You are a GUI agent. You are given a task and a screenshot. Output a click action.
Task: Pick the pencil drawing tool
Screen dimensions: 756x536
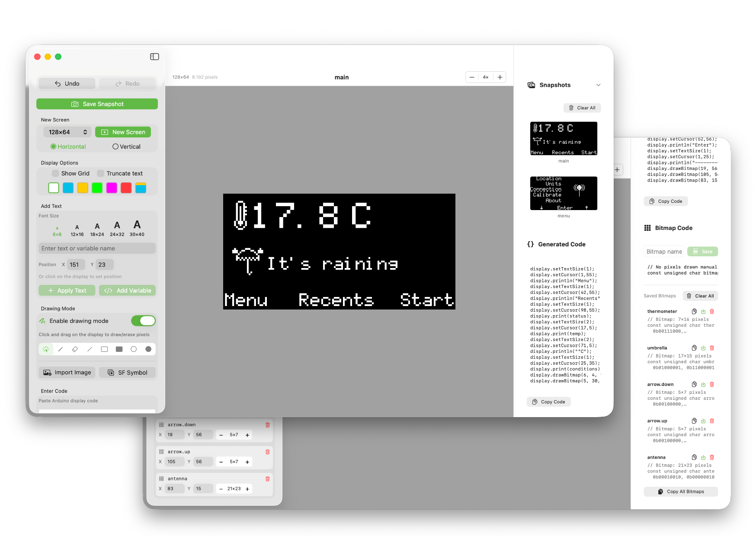point(61,349)
